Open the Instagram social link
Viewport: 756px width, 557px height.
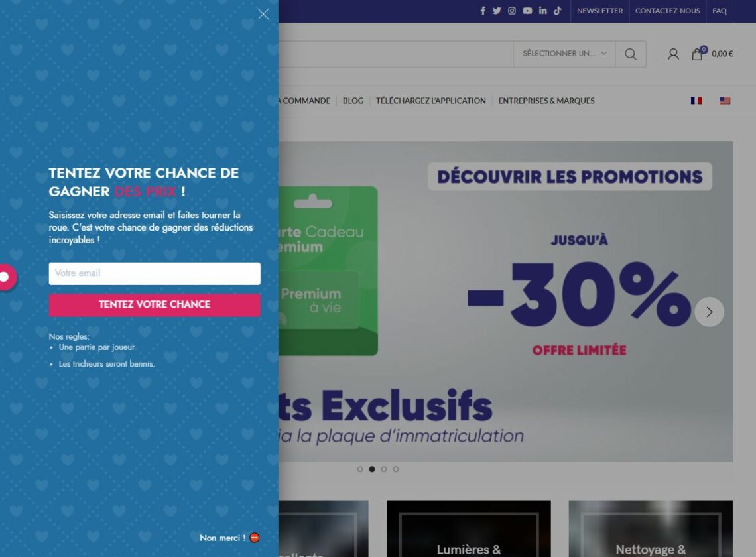click(511, 11)
